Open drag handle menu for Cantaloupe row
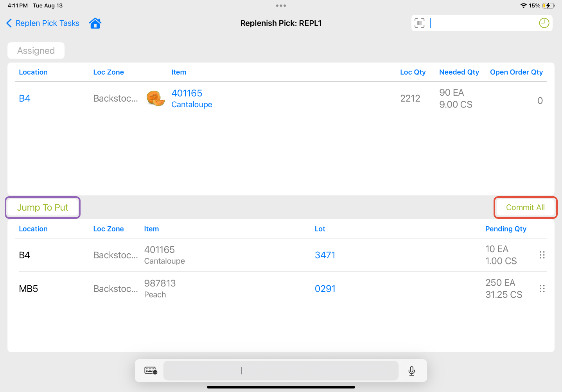This screenshot has height=392, width=562. point(542,255)
